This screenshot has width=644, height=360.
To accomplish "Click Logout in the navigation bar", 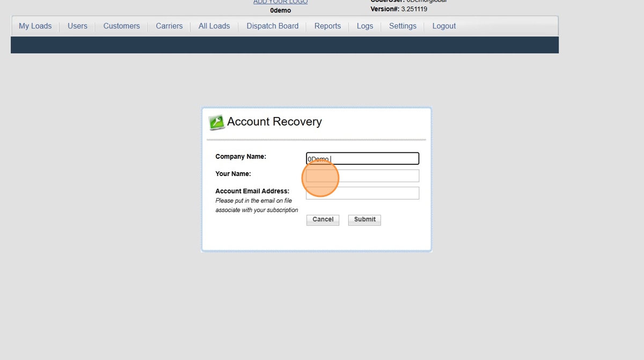I will pos(444,26).
